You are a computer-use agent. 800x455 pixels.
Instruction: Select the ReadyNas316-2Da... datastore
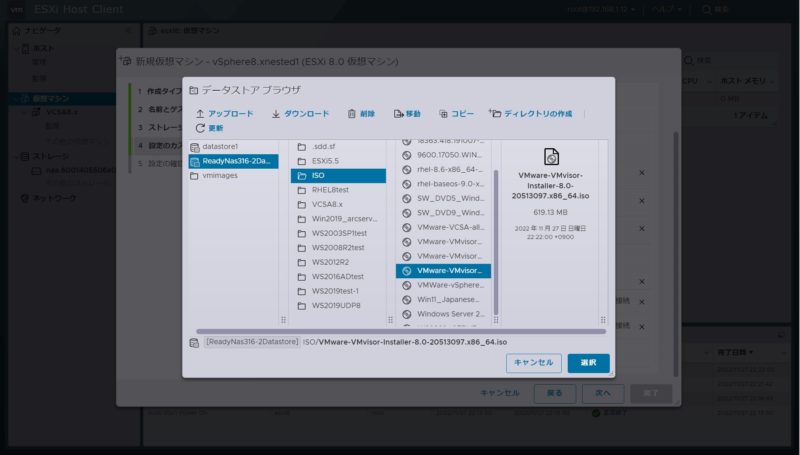click(233, 161)
